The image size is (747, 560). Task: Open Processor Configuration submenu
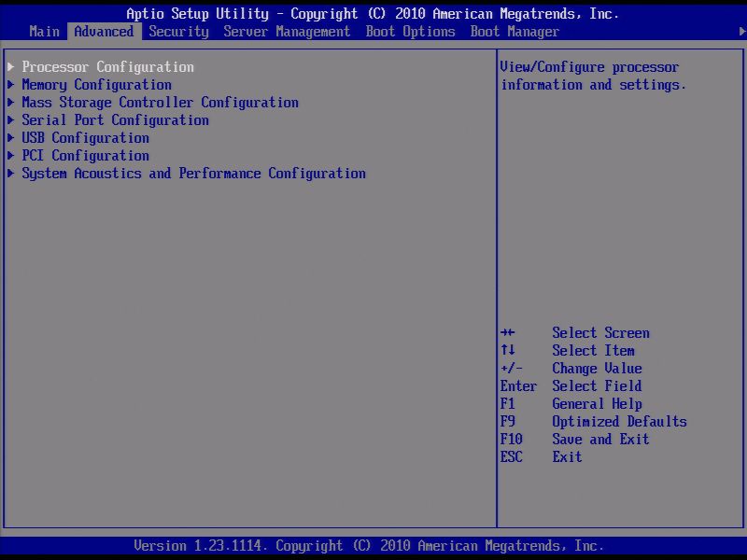point(107,66)
